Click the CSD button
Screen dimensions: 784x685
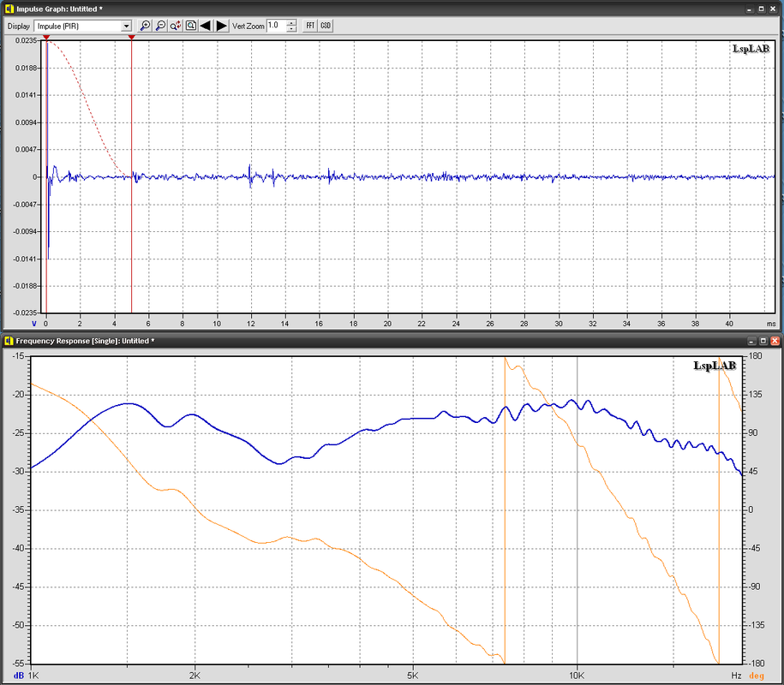coord(326,26)
